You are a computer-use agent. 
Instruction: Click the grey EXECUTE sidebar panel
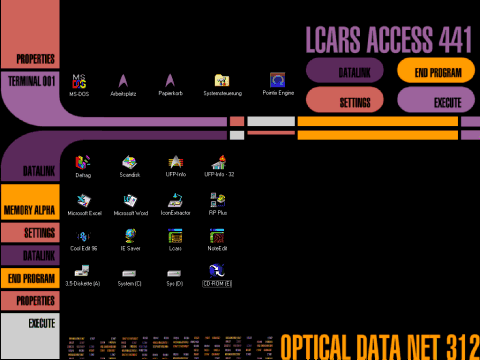pyautogui.click(x=30, y=336)
